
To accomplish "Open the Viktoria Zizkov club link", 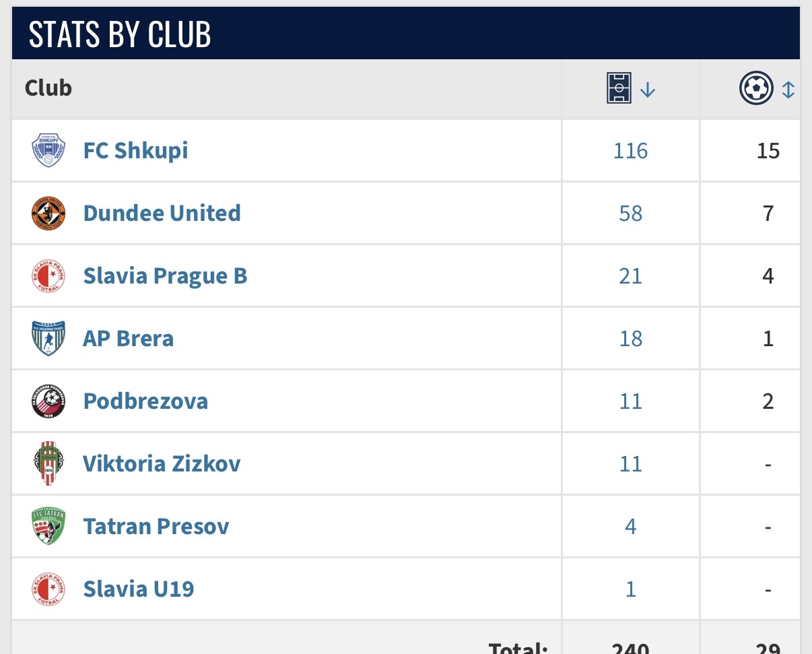I will [x=162, y=463].
